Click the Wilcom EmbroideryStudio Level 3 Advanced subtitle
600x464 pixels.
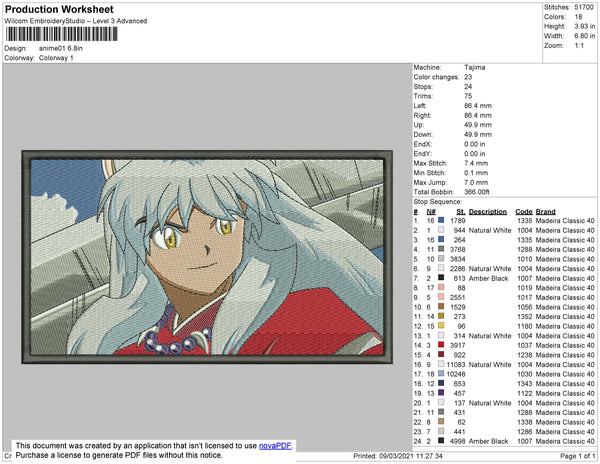click(x=76, y=21)
